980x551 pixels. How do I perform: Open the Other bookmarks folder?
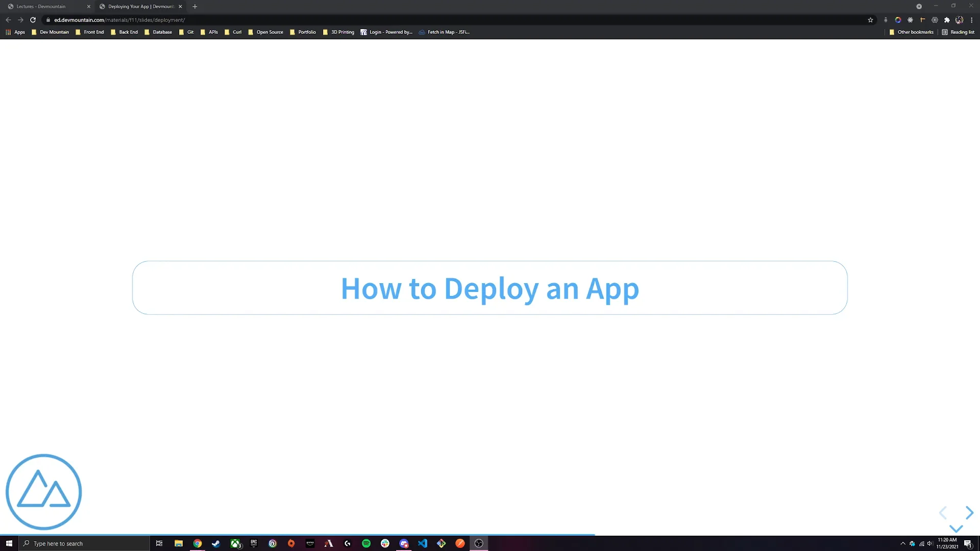911,32
